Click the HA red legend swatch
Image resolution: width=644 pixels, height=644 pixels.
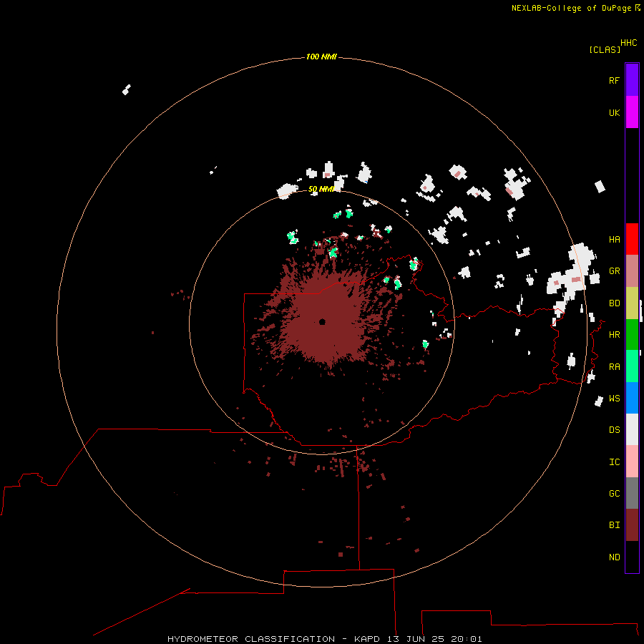pos(632,239)
